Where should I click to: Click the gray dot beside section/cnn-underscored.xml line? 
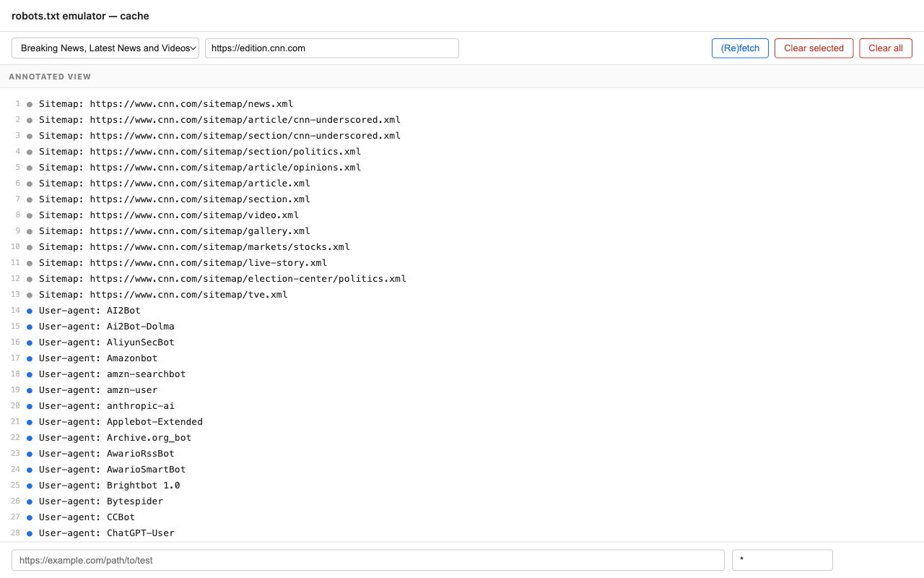(30, 136)
